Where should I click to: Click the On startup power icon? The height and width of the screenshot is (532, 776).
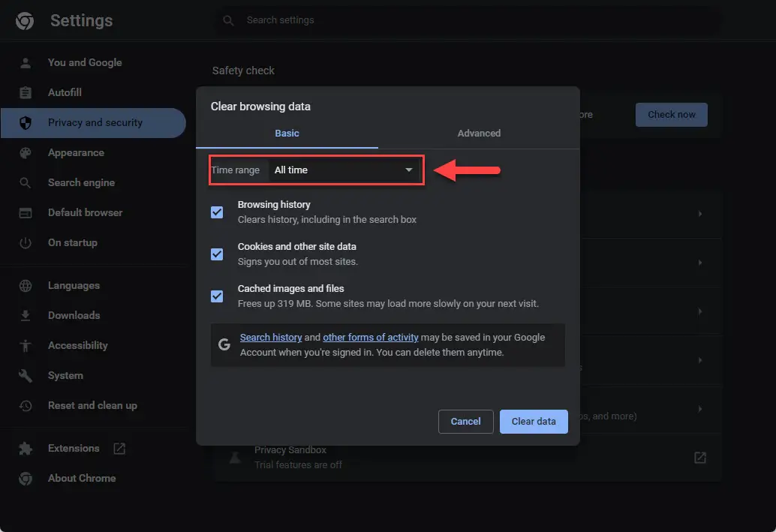[26, 243]
